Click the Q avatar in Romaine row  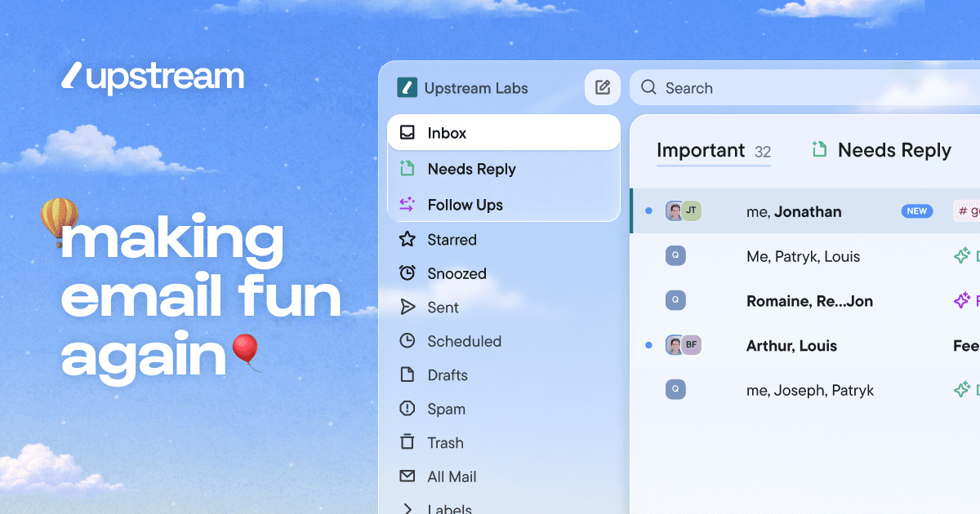tap(675, 300)
